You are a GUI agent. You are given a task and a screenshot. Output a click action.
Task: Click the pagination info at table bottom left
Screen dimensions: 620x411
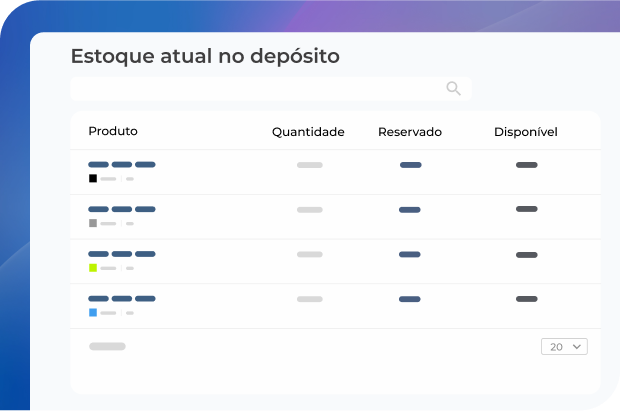107,347
